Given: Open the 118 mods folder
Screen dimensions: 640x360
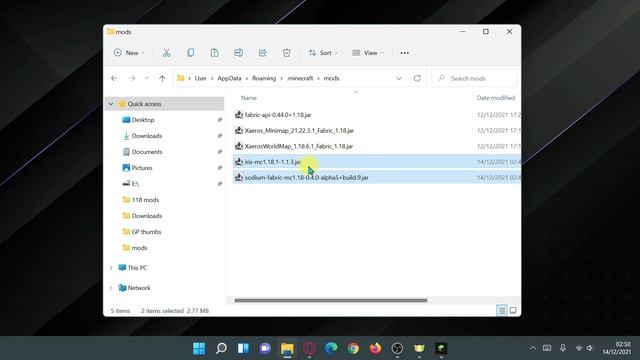Looking at the screenshot, I should coord(145,200).
